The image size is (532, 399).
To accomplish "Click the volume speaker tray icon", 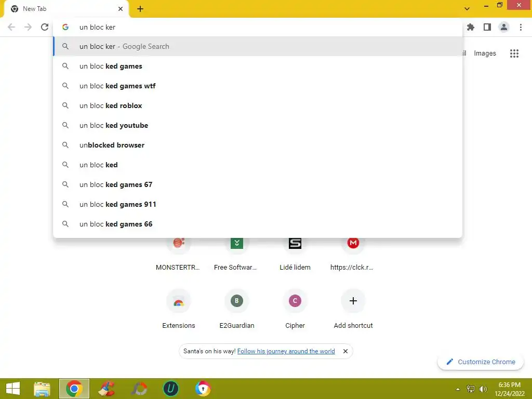I will (x=483, y=389).
